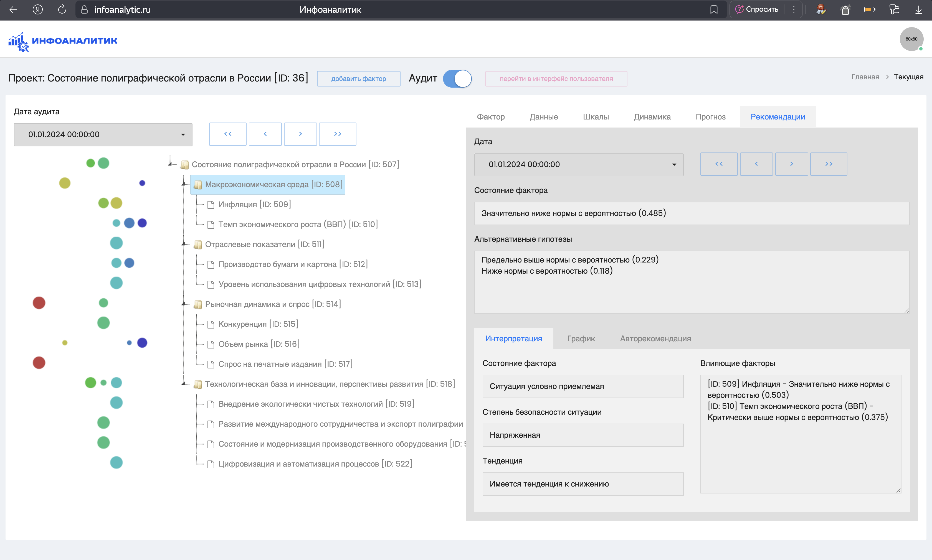Screen dimensions: 932x560
Task: Reload the page with refresh icon
Action: pos(62,9)
